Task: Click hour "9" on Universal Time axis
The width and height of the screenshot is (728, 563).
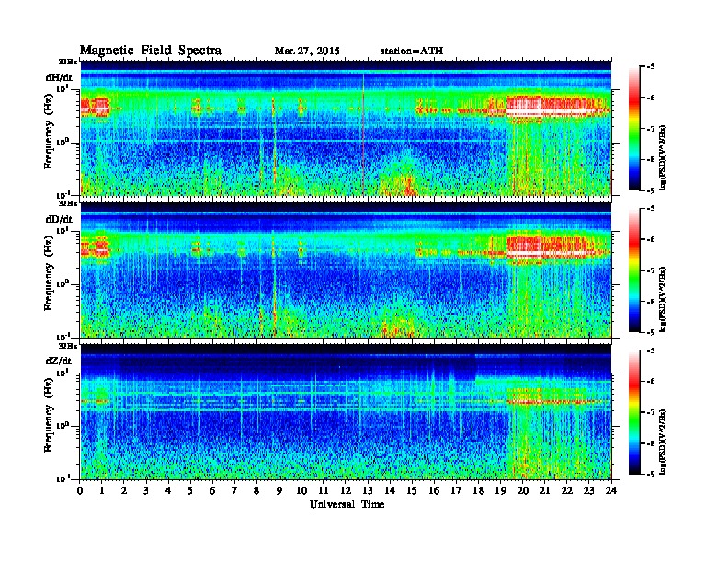Action: 279,491
